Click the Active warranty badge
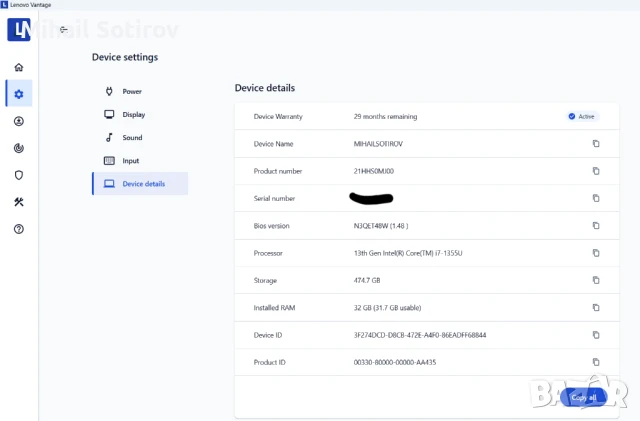The width and height of the screenshot is (640, 421). tap(582, 116)
